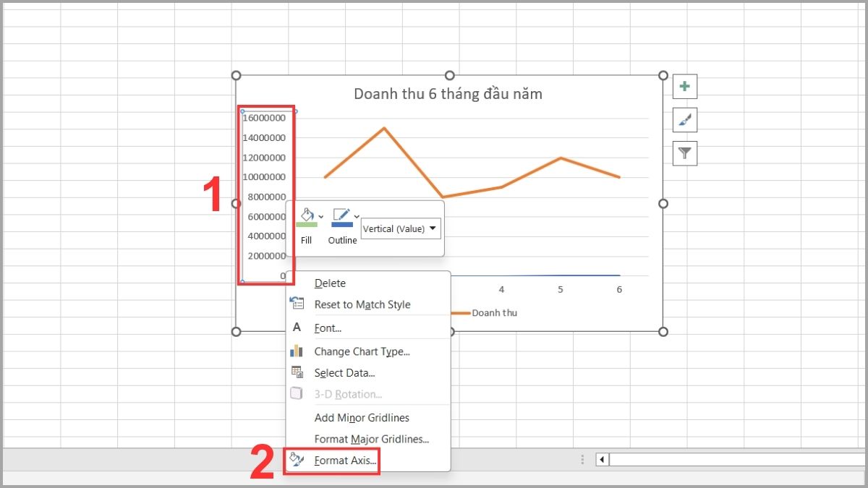Image resolution: width=868 pixels, height=488 pixels.
Task: Click the Format Axis paint icon
Action: (297, 460)
